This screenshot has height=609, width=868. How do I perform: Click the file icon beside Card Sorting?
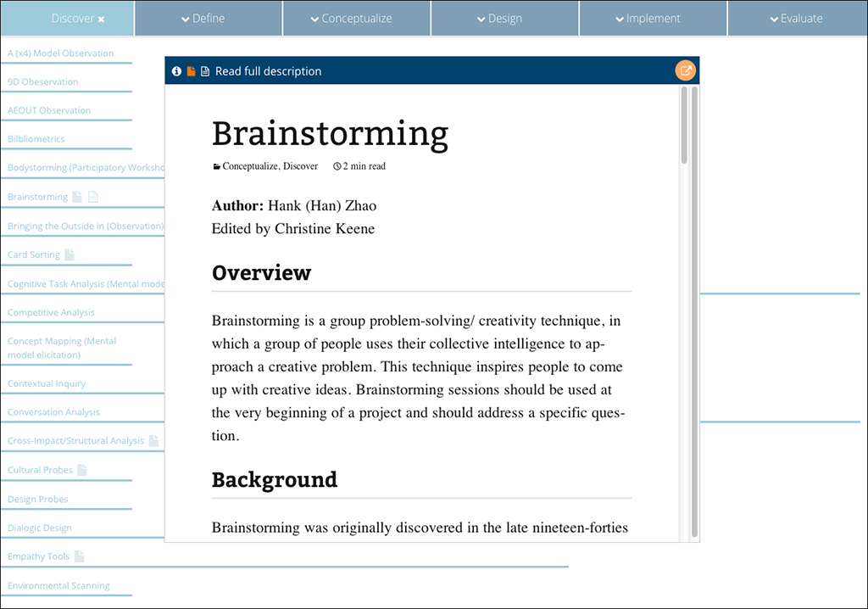pos(70,254)
